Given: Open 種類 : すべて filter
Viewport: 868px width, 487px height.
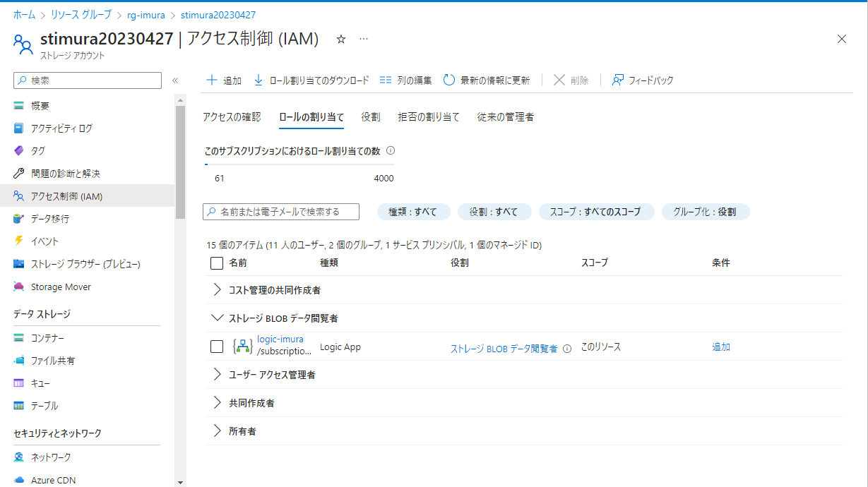Looking at the screenshot, I should (x=412, y=212).
